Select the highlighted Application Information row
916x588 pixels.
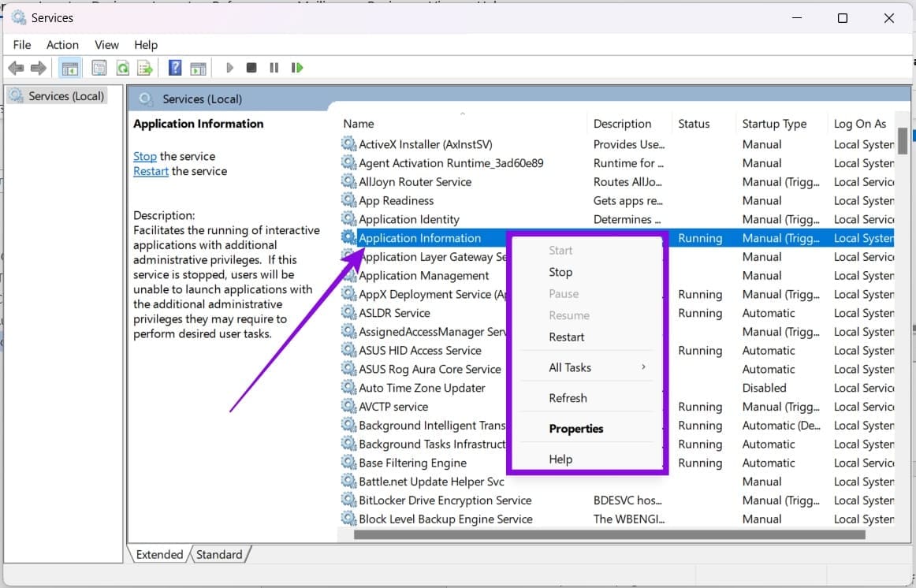(616, 238)
